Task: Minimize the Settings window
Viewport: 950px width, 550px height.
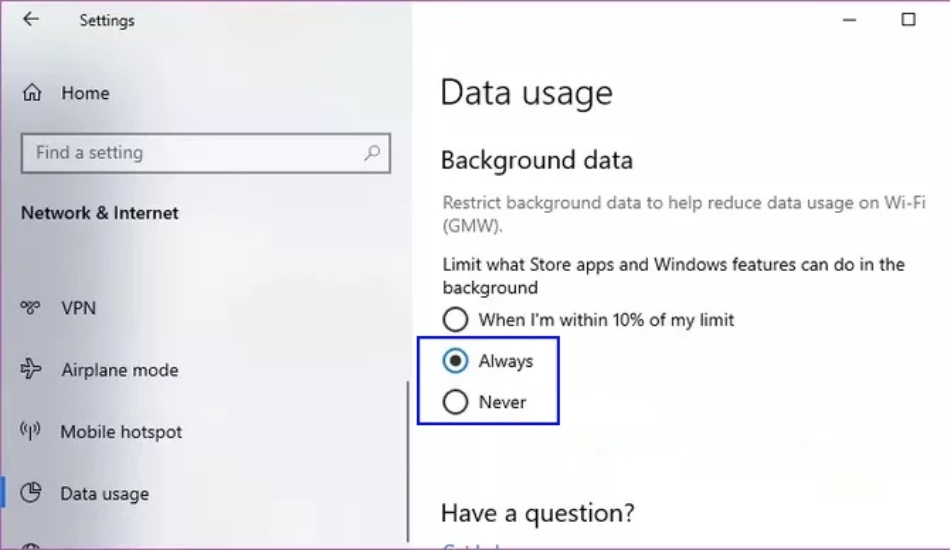Action: [x=849, y=20]
